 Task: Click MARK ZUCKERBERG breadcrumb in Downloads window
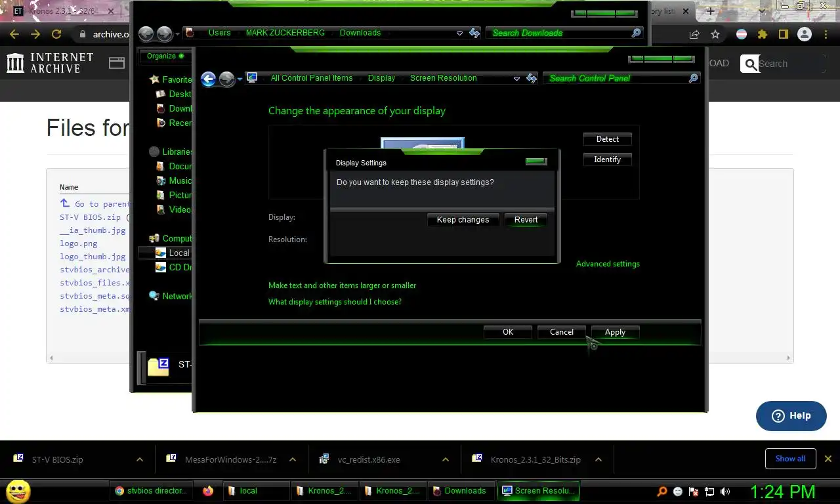(x=285, y=33)
